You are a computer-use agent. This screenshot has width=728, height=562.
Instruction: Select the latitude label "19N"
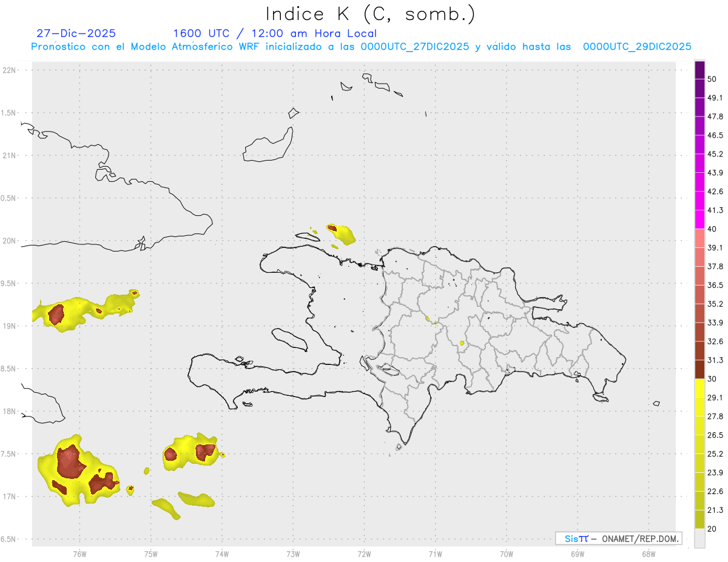[11, 326]
